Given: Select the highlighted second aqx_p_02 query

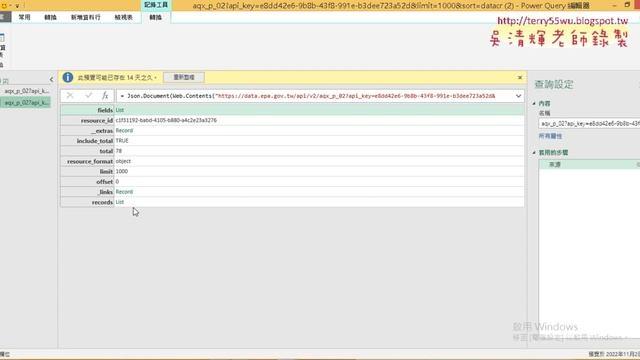Looking at the screenshot, I should tap(26, 102).
